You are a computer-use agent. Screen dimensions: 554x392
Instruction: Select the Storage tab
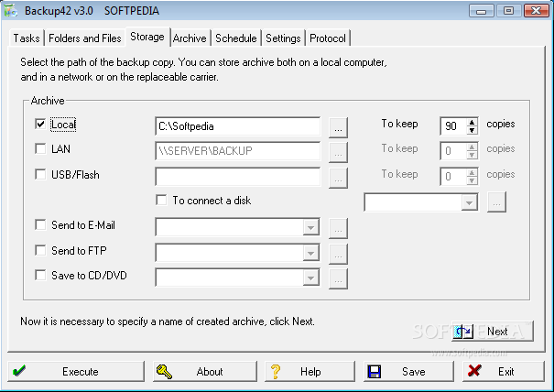click(147, 37)
